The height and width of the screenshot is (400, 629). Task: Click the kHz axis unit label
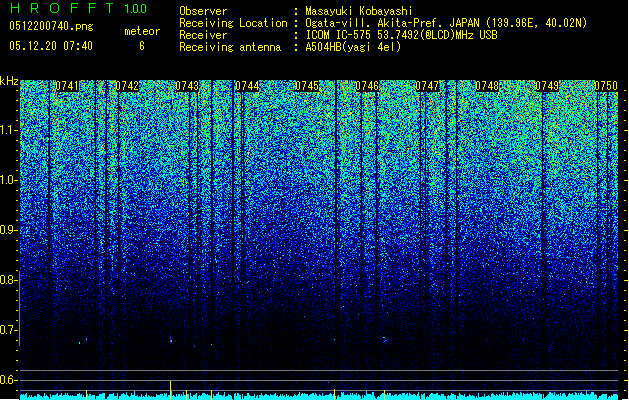[x=9, y=81]
